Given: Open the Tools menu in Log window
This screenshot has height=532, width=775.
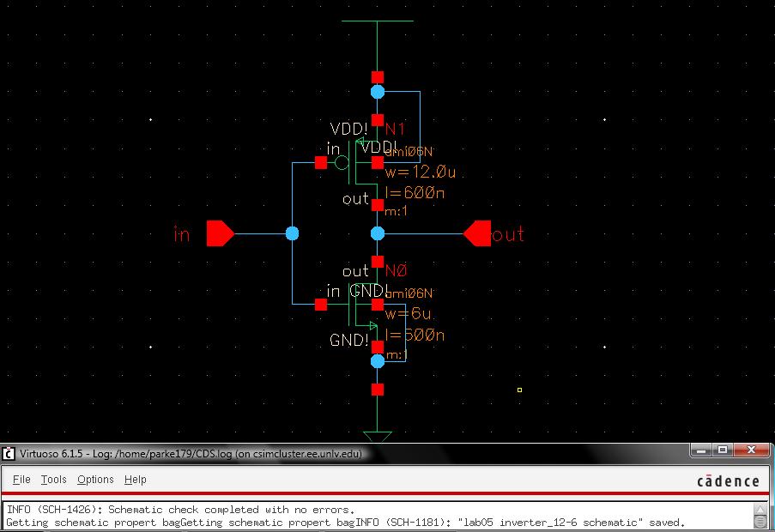Looking at the screenshot, I should (53, 480).
